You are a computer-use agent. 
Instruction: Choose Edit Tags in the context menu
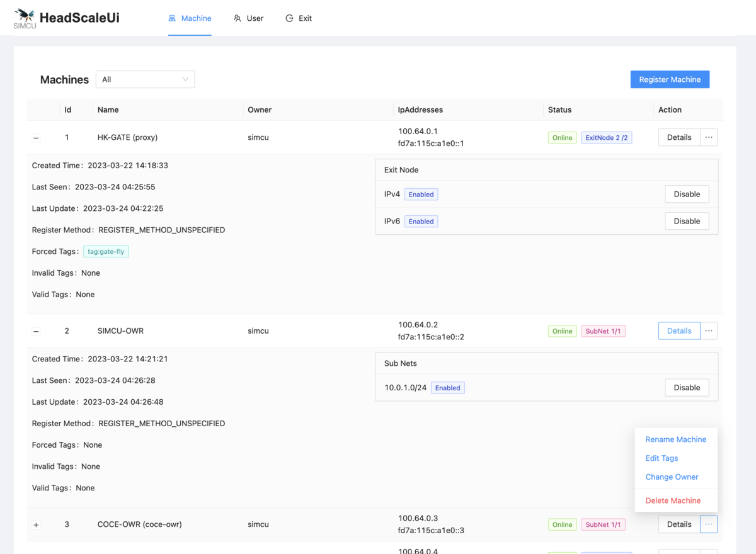point(661,458)
